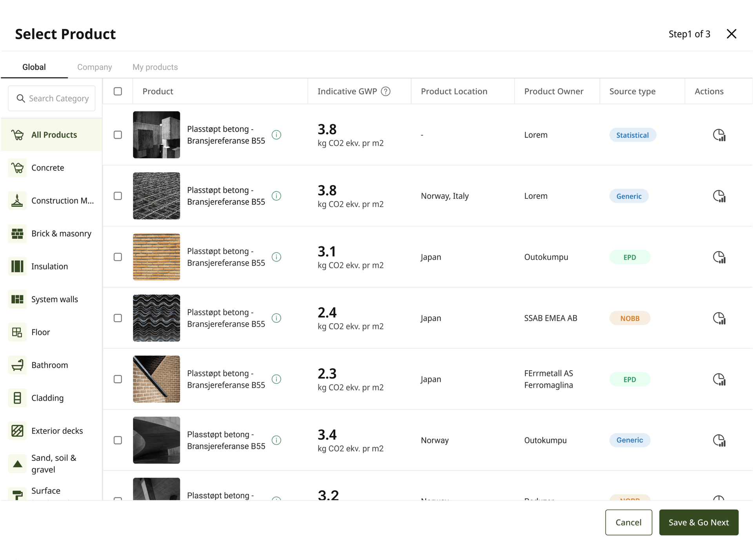Open the chart action icon in the 3.4 GWP row
The width and height of the screenshot is (753, 560).
(719, 440)
